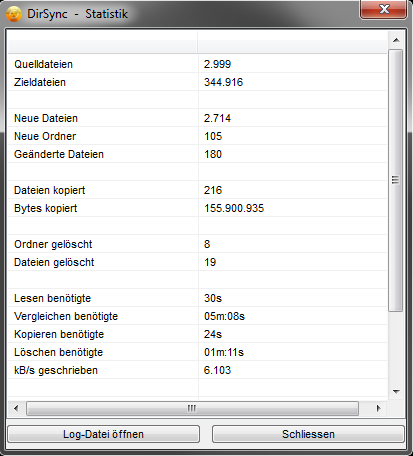
Task: Click the DirSync app icon in title bar
Action: pyautogui.click(x=14, y=14)
